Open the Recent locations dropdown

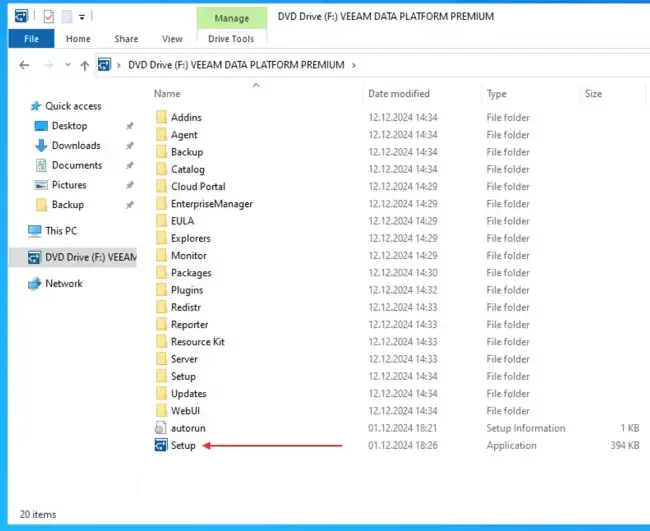point(68,65)
